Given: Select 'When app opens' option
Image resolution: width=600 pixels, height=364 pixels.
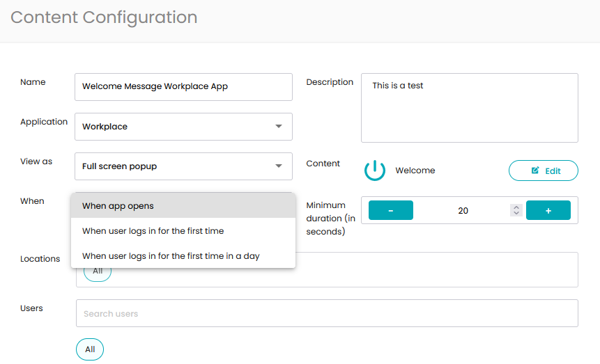Looking at the screenshot, I should [183, 206].
